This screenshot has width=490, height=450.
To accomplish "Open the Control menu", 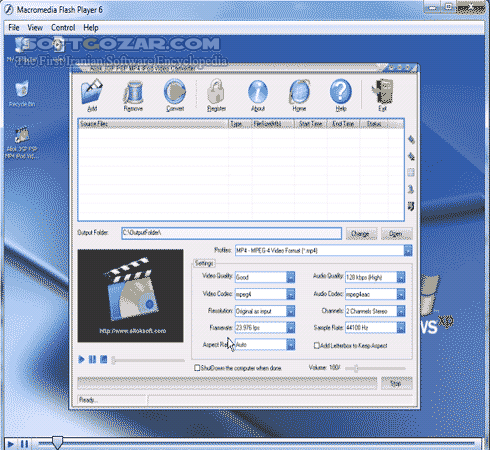I will click(63, 28).
